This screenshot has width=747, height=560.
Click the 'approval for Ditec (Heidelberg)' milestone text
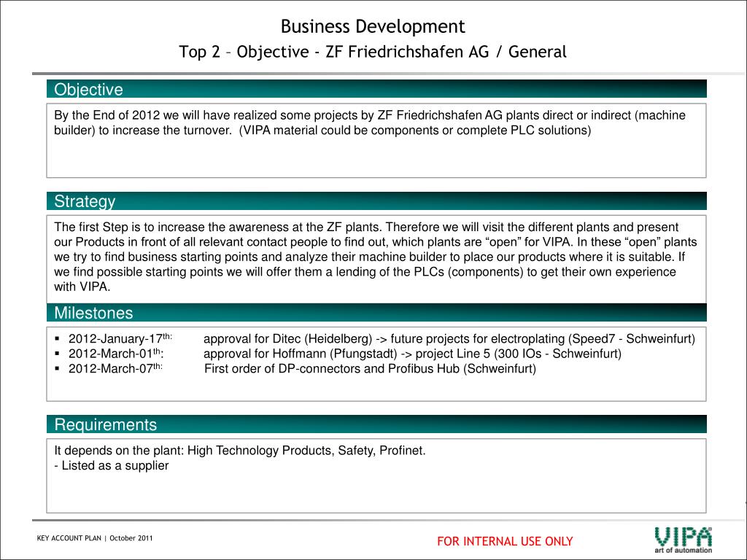pos(449,338)
